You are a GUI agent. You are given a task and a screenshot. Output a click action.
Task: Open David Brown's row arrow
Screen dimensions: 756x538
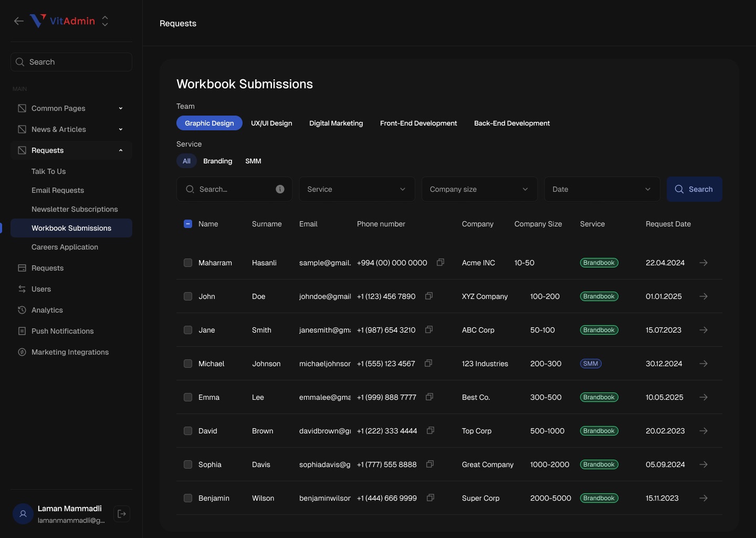[x=703, y=431]
